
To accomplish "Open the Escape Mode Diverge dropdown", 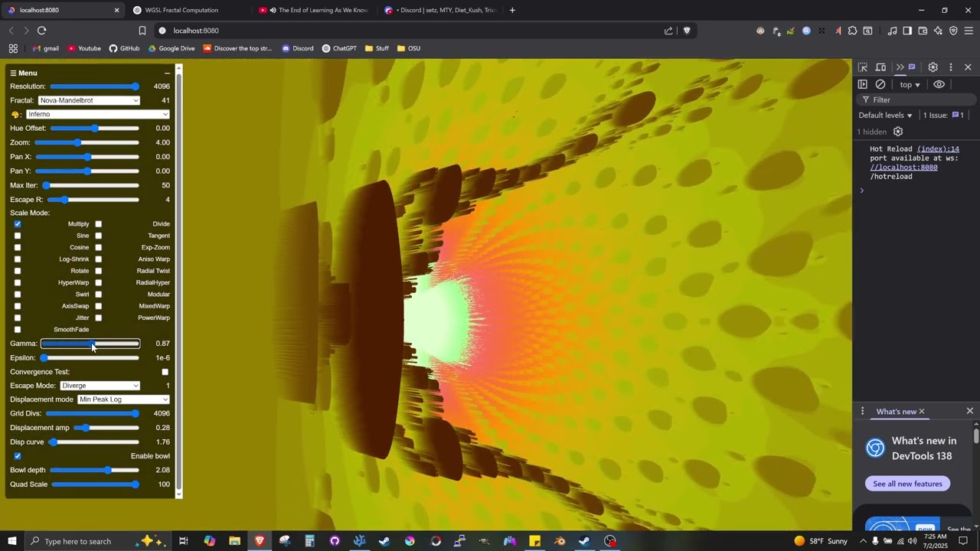I will click(x=100, y=385).
